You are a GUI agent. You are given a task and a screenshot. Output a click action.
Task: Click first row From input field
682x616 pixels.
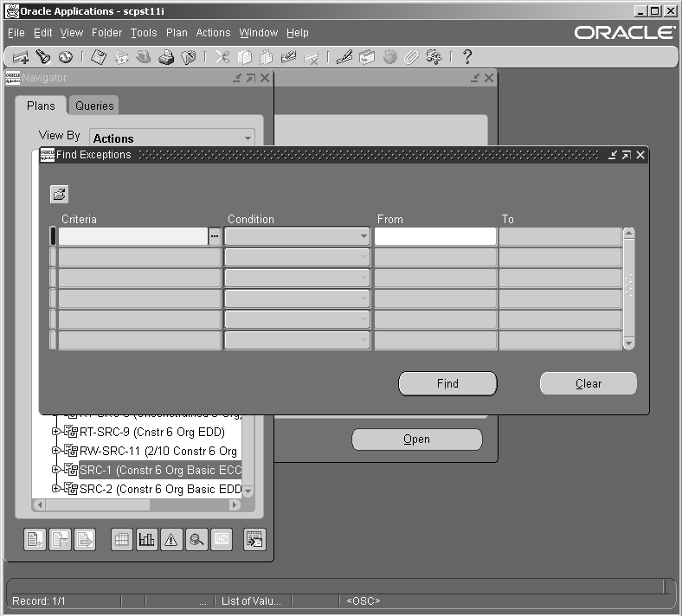[435, 236]
